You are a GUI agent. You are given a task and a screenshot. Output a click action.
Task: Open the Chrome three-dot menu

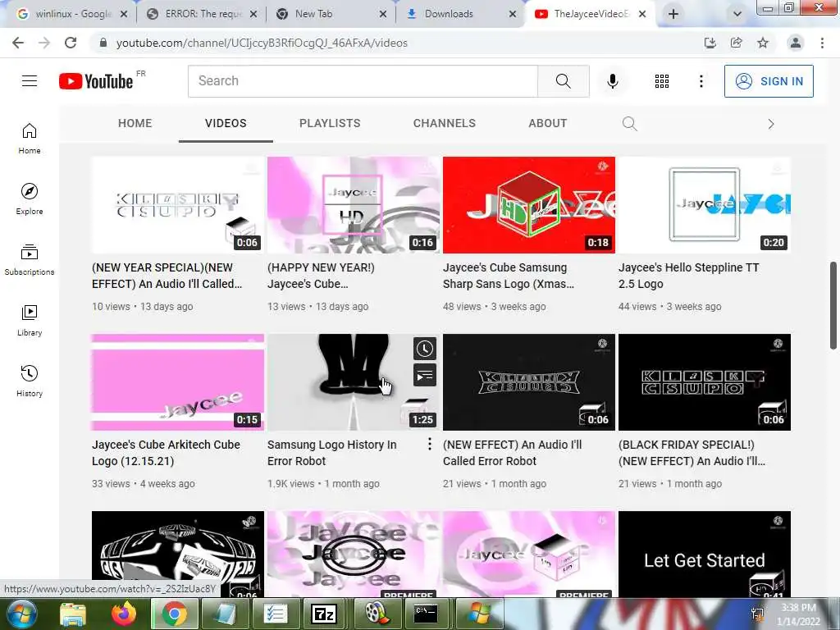(x=822, y=43)
